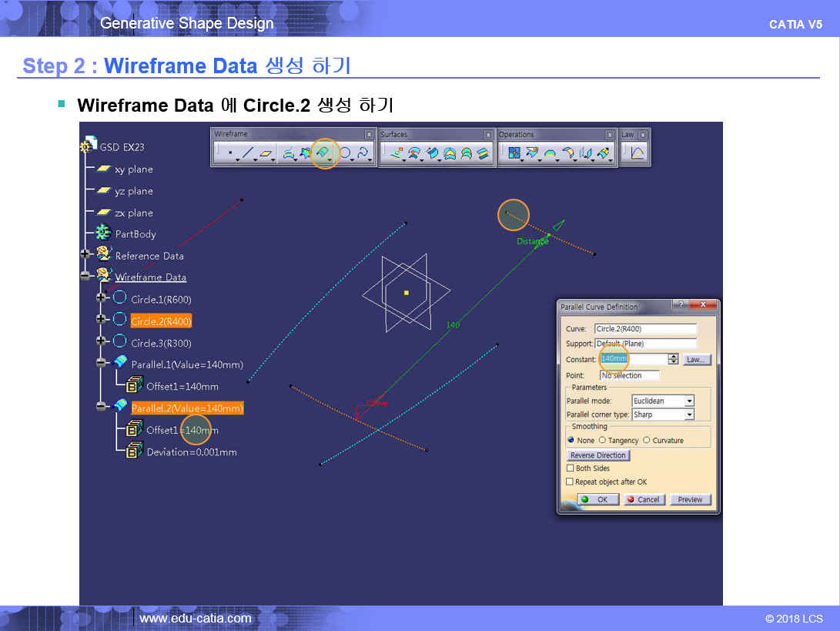
Task: Select the None smoothing radio button
Action: tap(571, 441)
